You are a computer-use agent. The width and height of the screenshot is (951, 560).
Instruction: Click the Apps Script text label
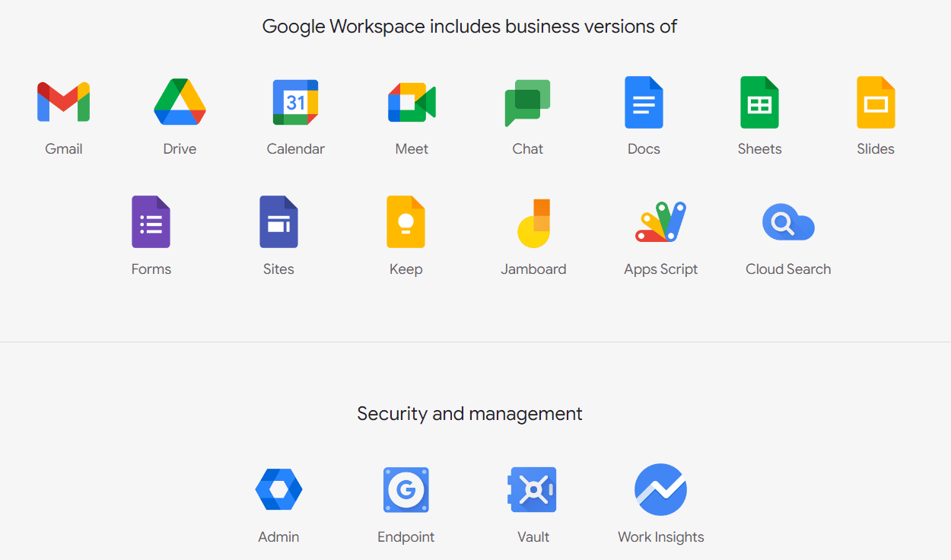[x=661, y=269]
